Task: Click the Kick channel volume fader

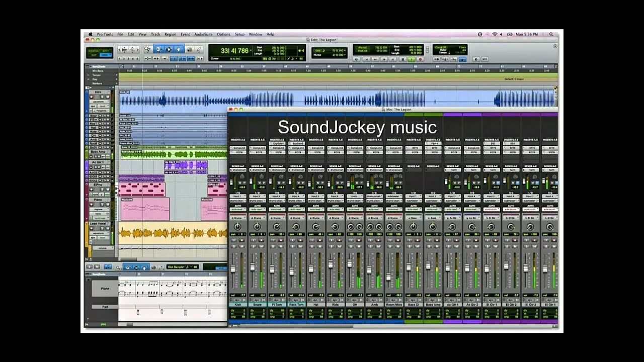Action: pyautogui.click(x=233, y=269)
